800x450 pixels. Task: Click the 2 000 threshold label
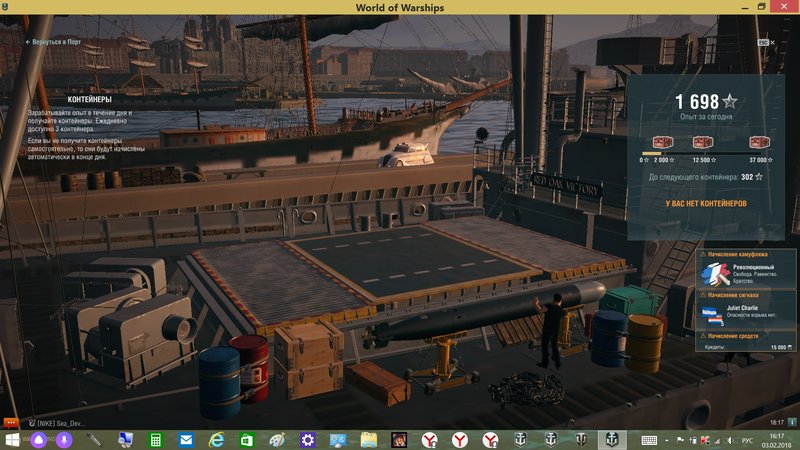(664, 160)
